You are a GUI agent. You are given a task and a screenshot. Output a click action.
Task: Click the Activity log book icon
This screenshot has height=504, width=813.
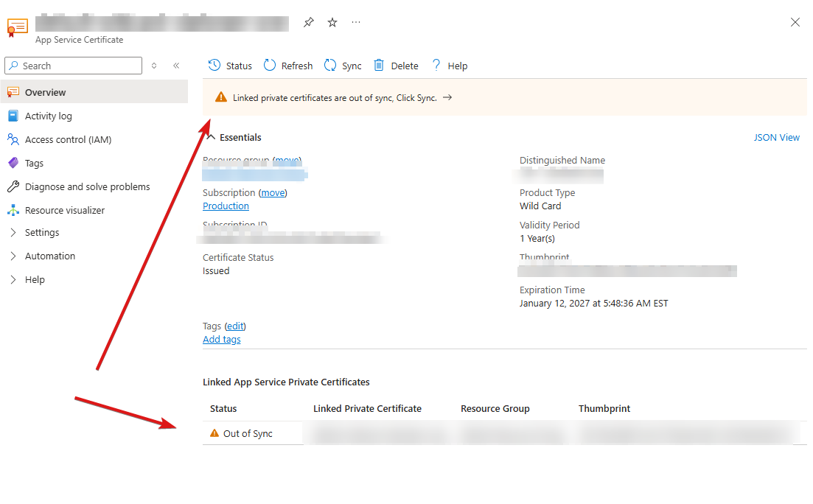tap(13, 116)
